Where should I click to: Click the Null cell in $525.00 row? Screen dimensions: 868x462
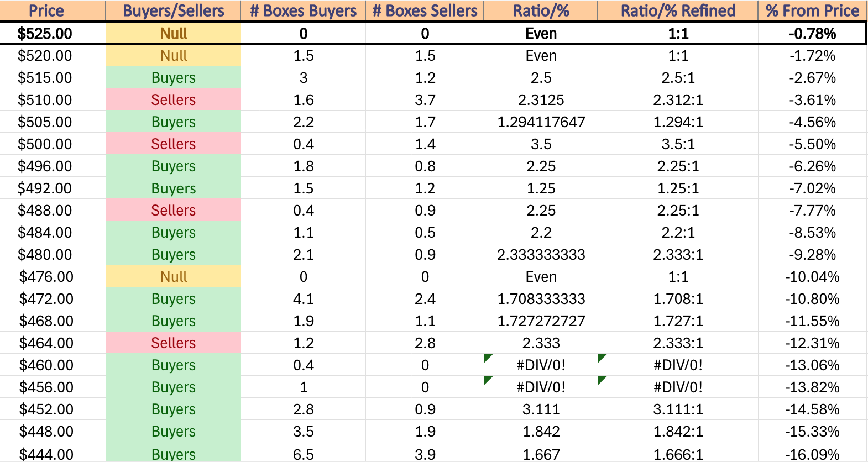173,33
